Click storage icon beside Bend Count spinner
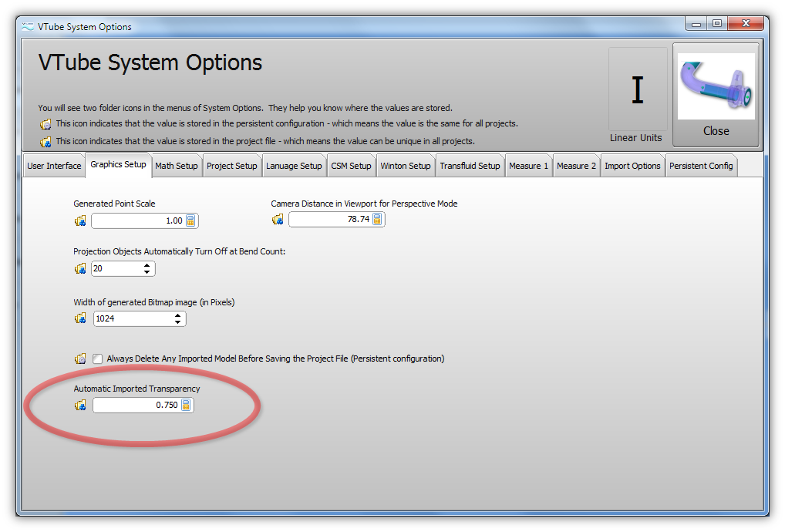This screenshot has height=532, width=785. pos(80,269)
